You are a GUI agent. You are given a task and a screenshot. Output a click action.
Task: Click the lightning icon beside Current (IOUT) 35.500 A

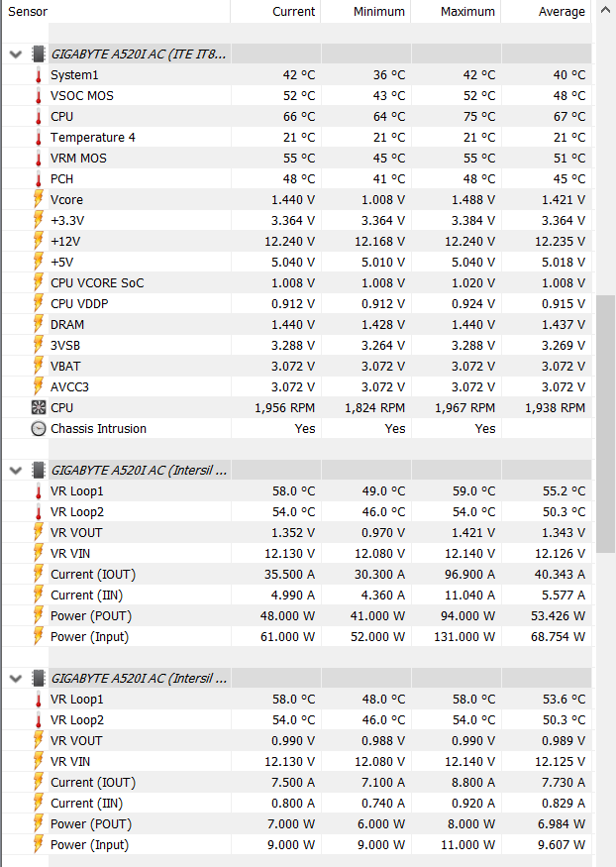click(x=39, y=574)
